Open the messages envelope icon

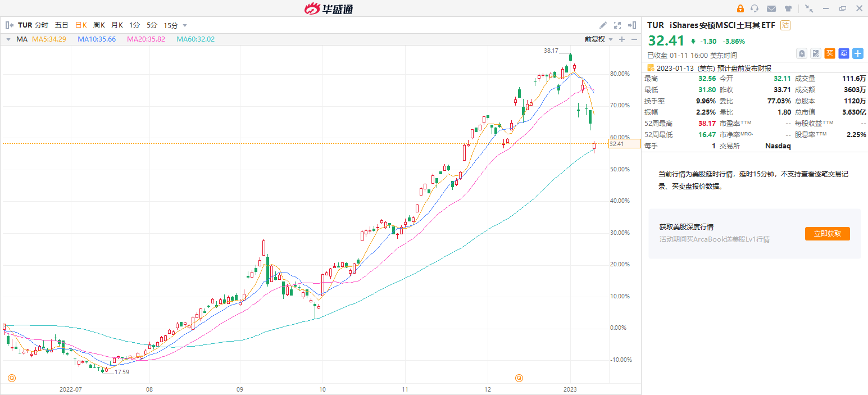pos(771,8)
